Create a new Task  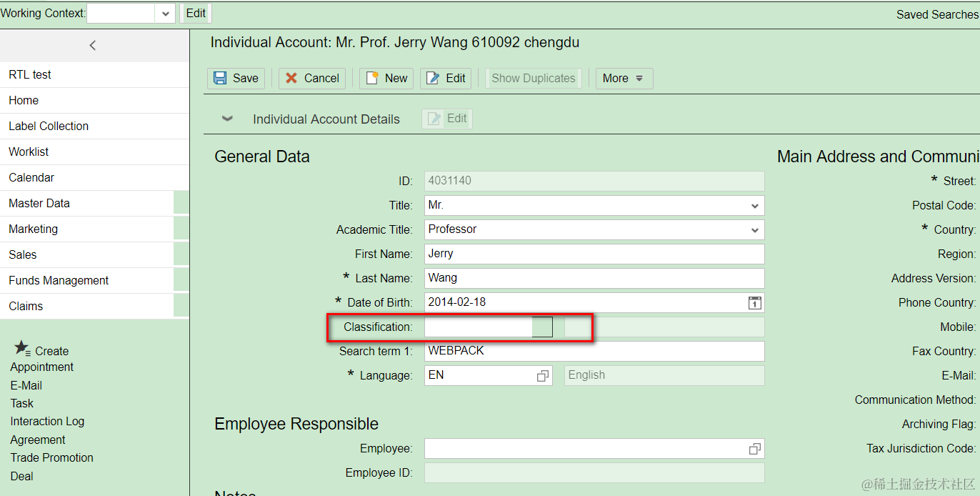[x=22, y=404]
